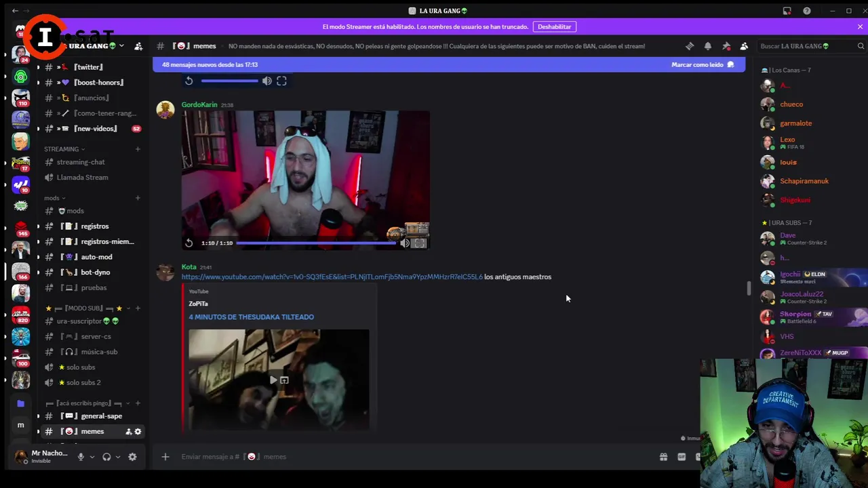The height and width of the screenshot is (488, 868).
Task: Toggle microphone mute
Action: (x=81, y=457)
